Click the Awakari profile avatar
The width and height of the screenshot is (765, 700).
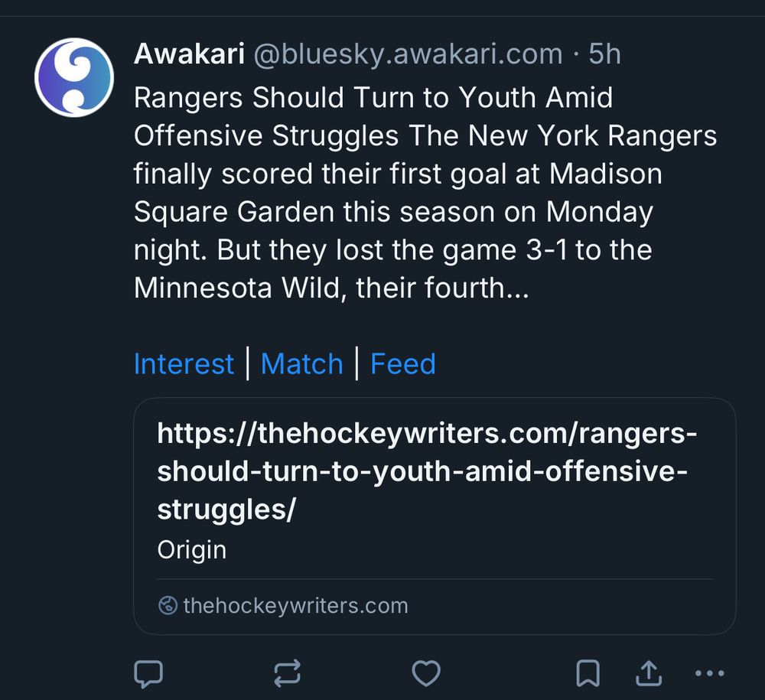74,77
